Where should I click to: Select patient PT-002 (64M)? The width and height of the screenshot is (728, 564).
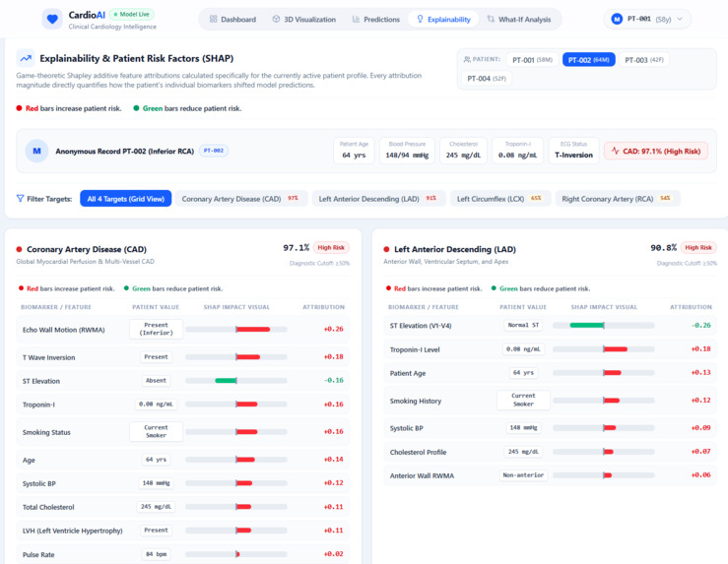pyautogui.click(x=589, y=60)
